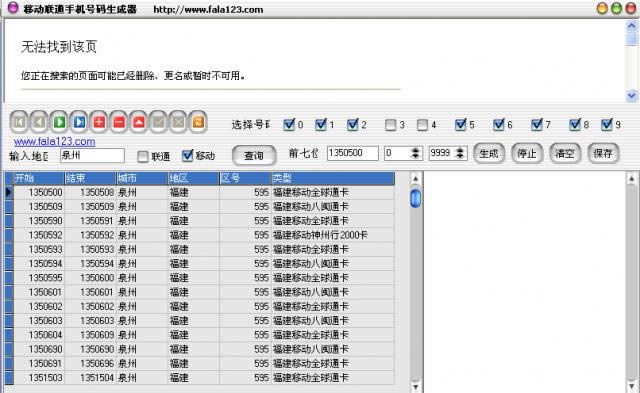The image size is (640, 393).
Task: Click table scrollbar down arrow
Action: tap(416, 386)
